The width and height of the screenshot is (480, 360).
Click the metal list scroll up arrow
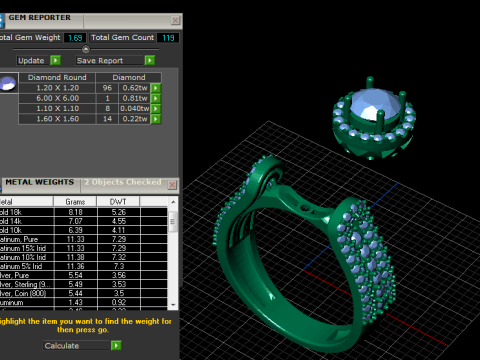[173, 202]
